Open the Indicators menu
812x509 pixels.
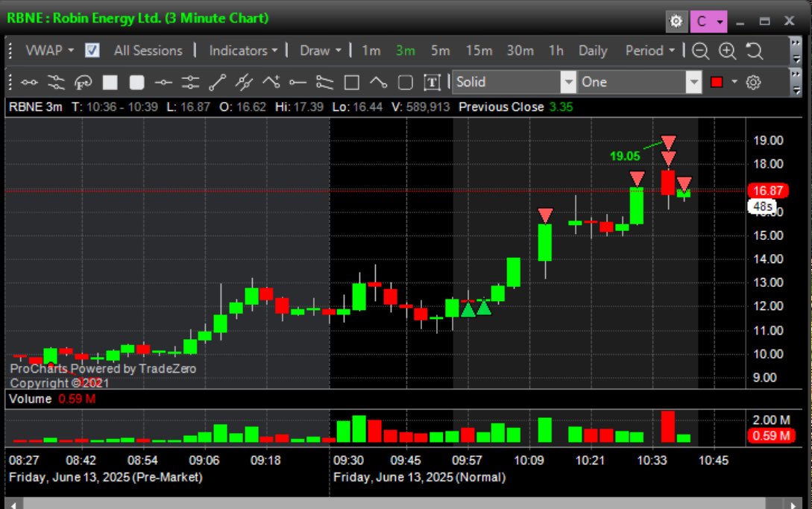(x=242, y=51)
